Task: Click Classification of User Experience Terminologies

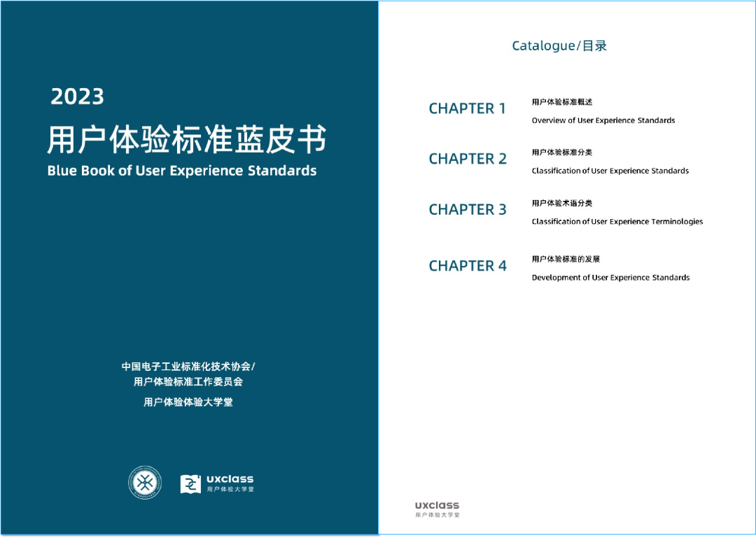Action: tap(617, 222)
